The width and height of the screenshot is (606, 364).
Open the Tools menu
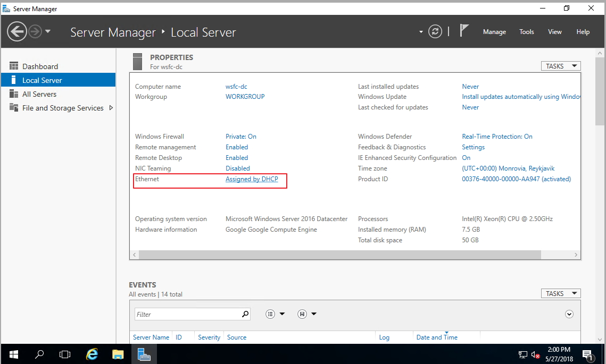[526, 32]
